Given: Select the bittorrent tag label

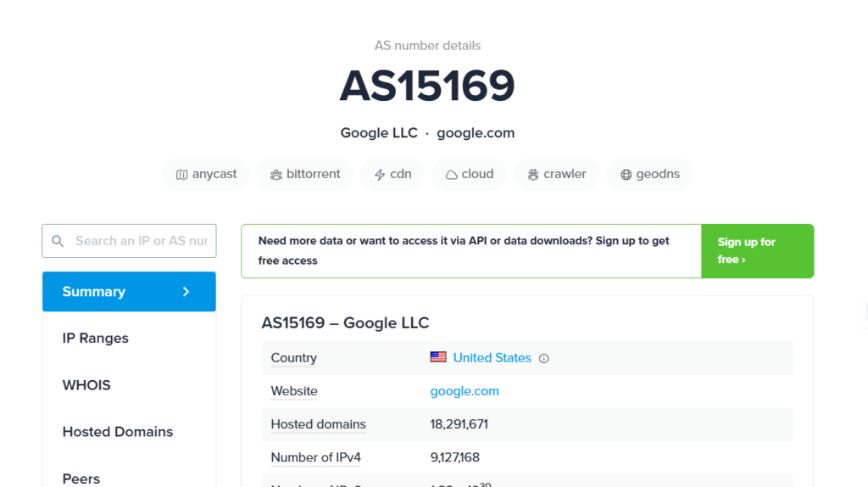Looking at the screenshot, I should (x=313, y=174).
